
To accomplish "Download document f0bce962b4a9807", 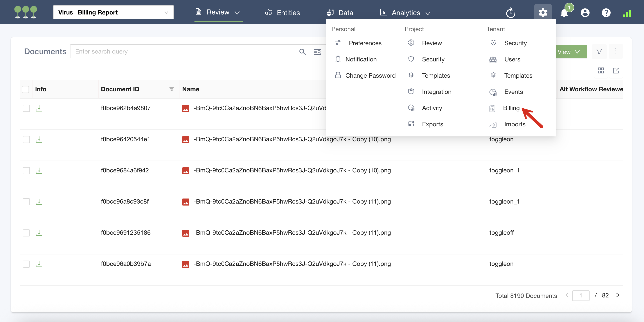I will click(39, 108).
